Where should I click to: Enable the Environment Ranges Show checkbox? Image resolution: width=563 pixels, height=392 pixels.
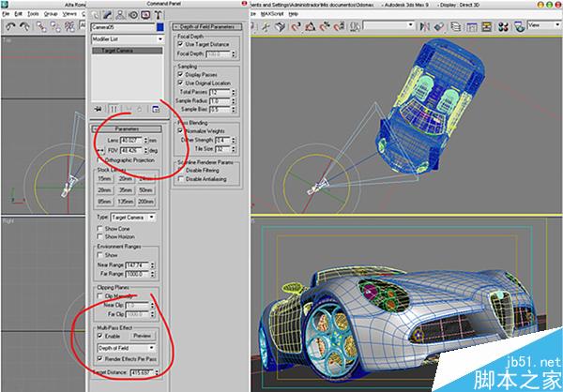[x=99, y=255]
